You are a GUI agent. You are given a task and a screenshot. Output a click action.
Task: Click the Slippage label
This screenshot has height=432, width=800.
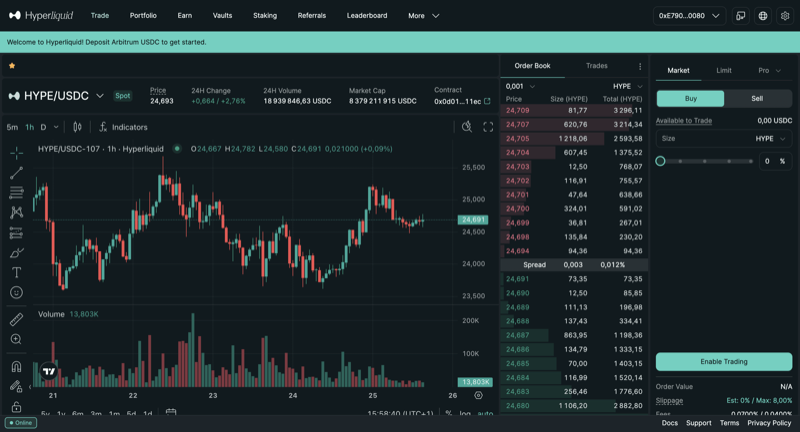tap(669, 400)
